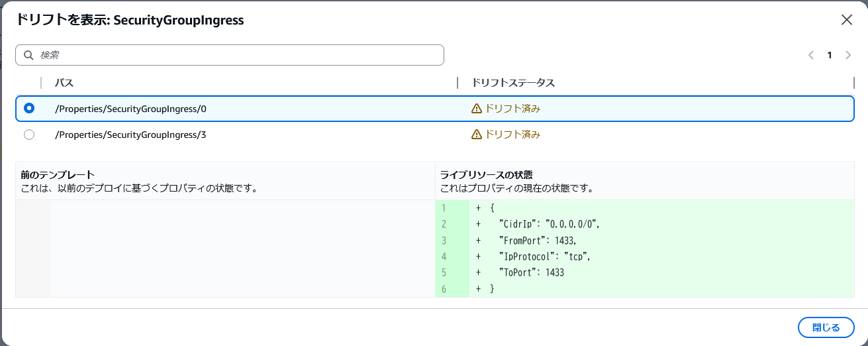Viewport: 868px width, 346px height.
Task: Close the drift dialog with the X icon
Action: click(x=846, y=20)
